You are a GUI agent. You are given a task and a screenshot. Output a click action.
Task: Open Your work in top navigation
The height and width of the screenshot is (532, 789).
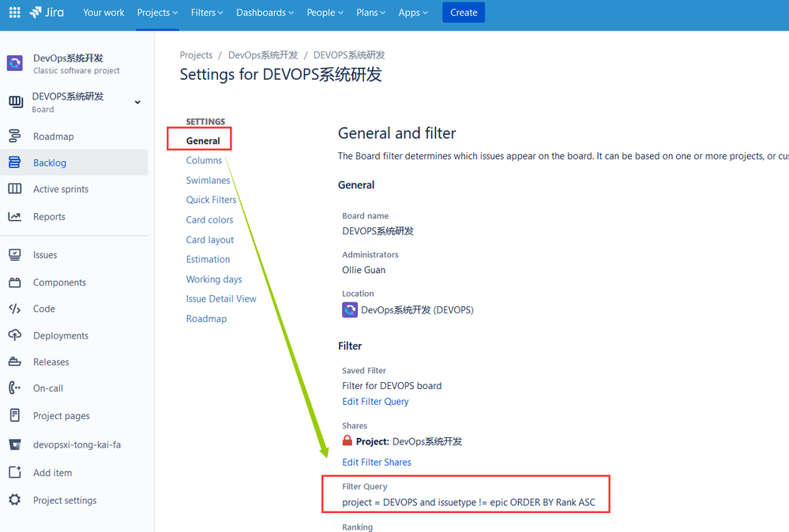pyautogui.click(x=103, y=13)
